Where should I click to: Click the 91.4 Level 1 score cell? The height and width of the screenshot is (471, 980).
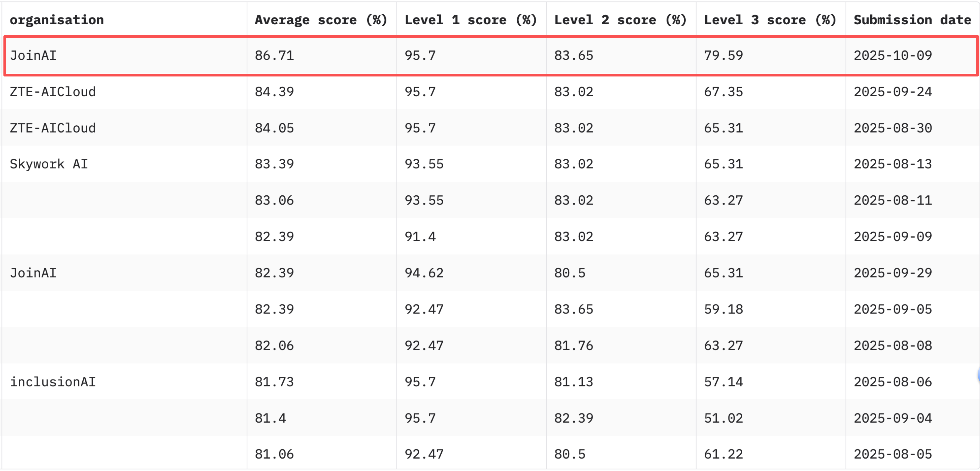(x=420, y=237)
